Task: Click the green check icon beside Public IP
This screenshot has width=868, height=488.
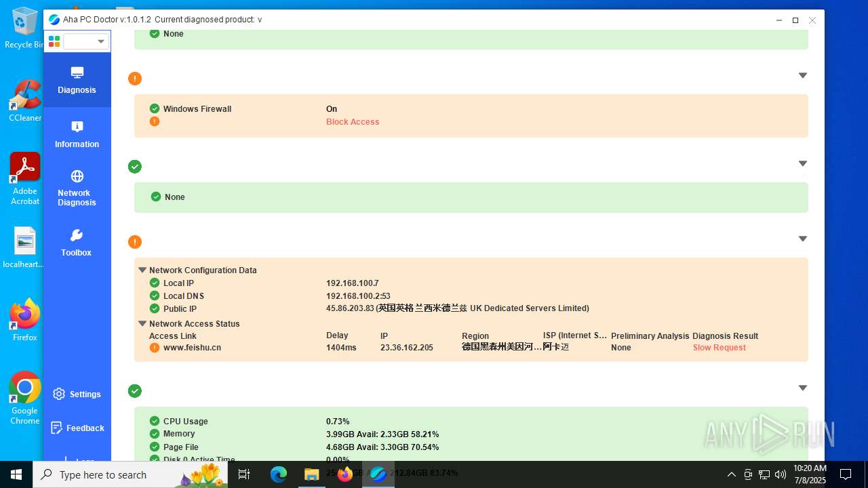Action: tap(155, 309)
